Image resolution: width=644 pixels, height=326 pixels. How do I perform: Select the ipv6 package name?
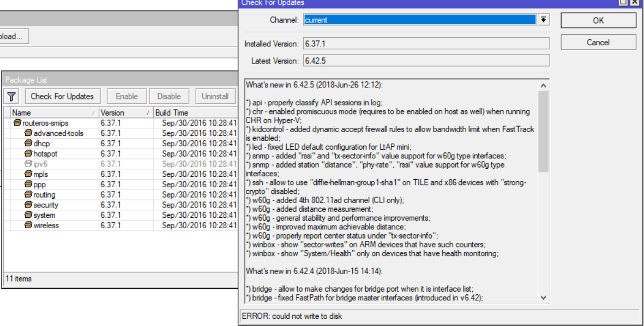41,164
